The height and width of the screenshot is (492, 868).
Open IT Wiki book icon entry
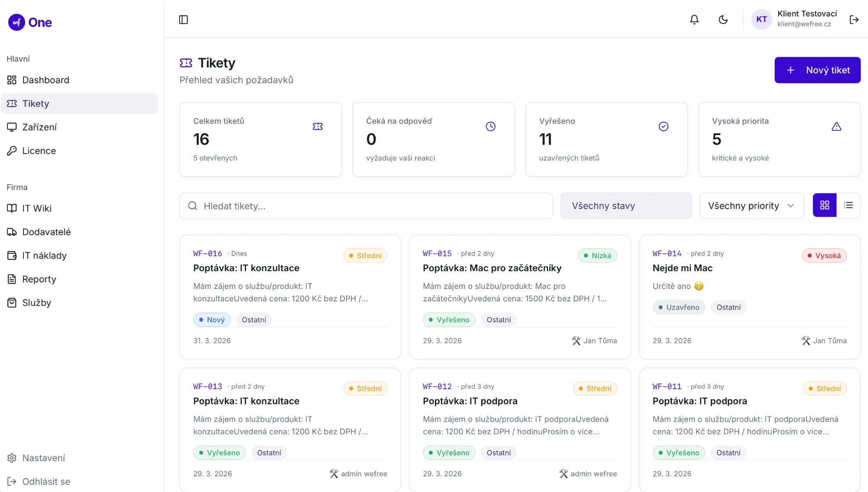click(x=80, y=208)
